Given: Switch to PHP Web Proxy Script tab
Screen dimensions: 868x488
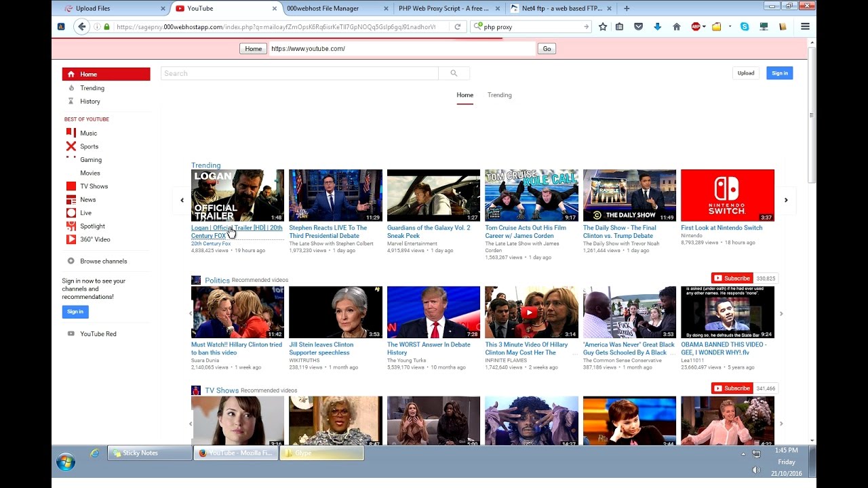Looking at the screenshot, I should (x=448, y=8).
